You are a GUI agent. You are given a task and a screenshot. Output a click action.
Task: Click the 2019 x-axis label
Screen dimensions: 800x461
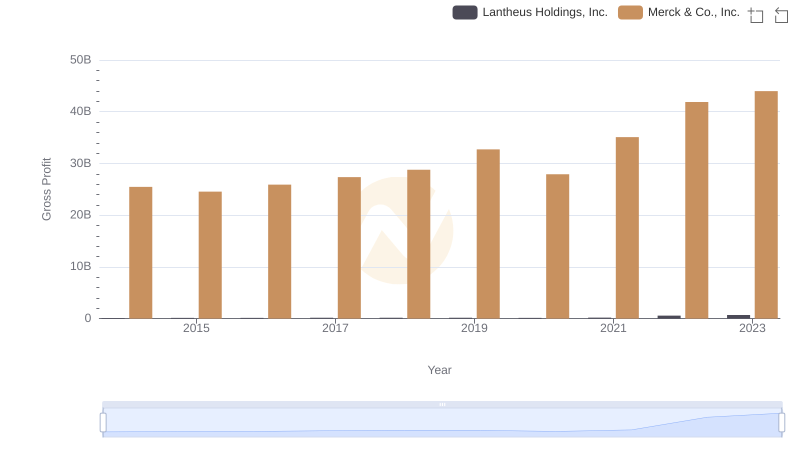tap(474, 328)
